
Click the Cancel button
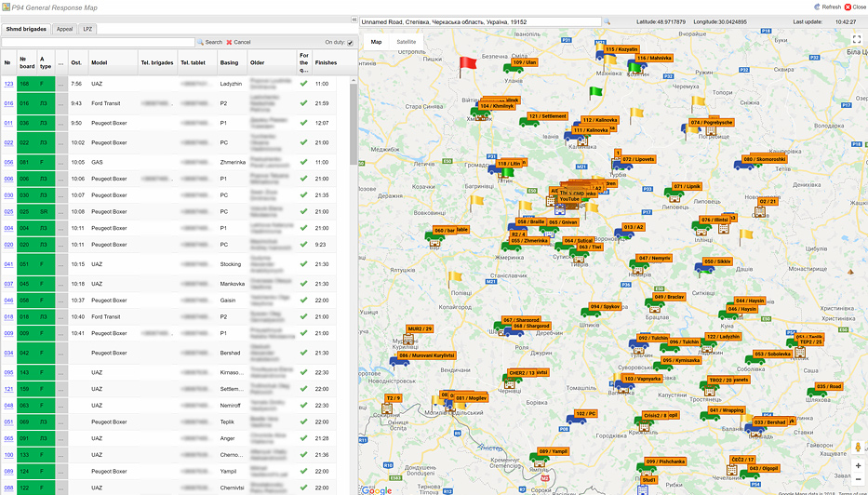(x=238, y=42)
